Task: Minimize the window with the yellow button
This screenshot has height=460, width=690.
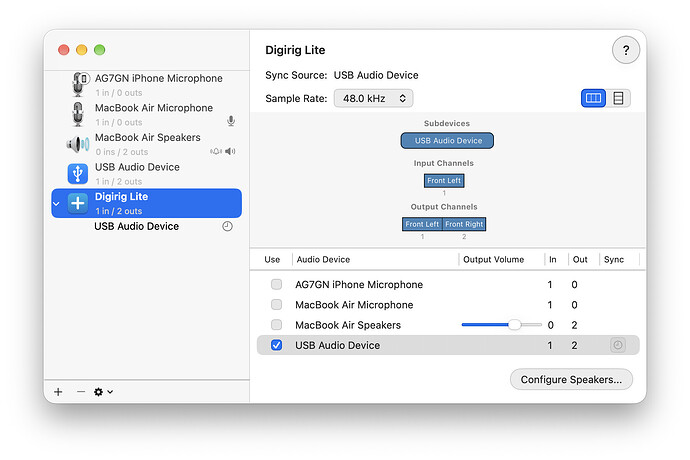Action: 82,50
